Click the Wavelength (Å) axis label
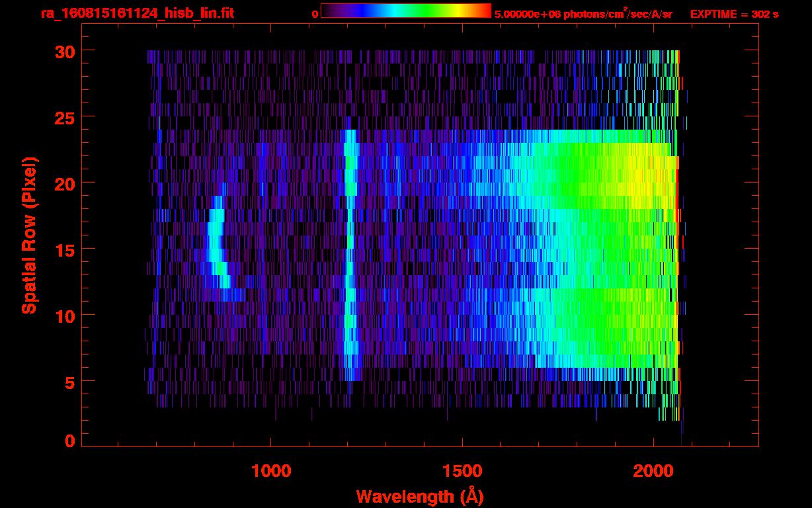Screen dimensions: 812x508 (x=419, y=496)
